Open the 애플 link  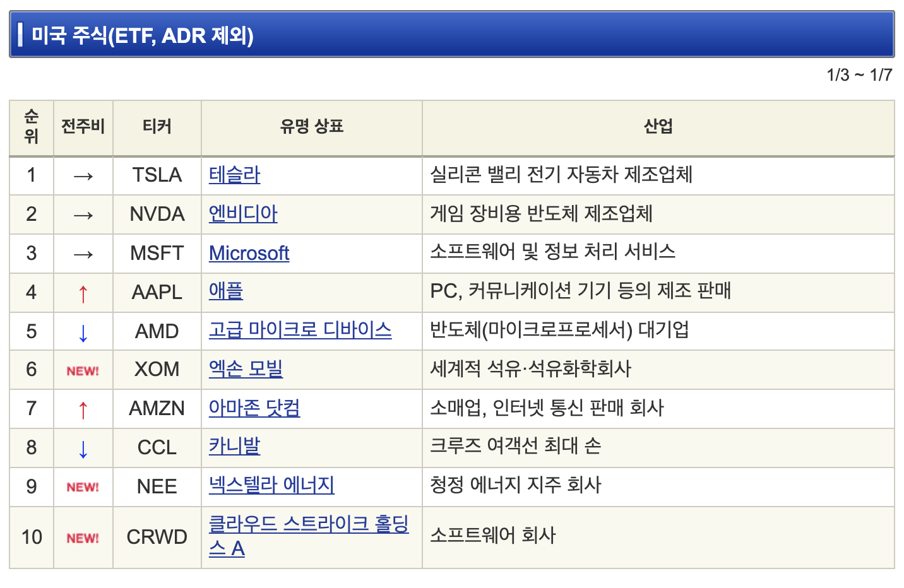[226, 291]
